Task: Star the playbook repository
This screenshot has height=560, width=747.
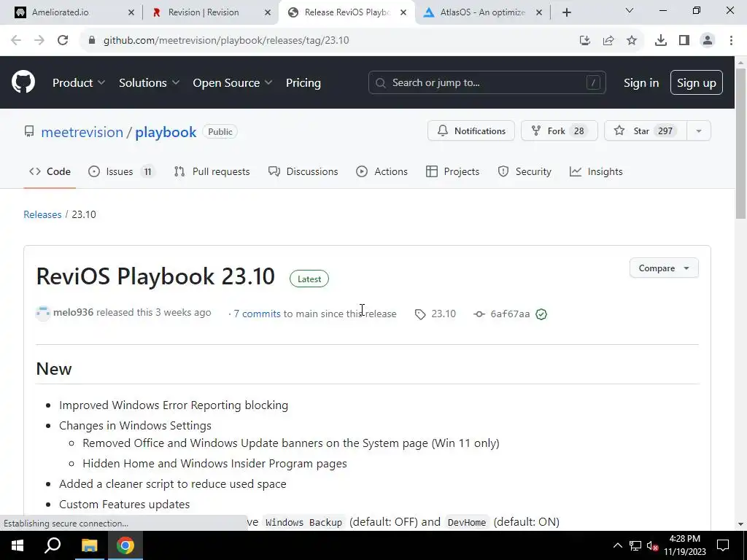Action: tap(646, 131)
